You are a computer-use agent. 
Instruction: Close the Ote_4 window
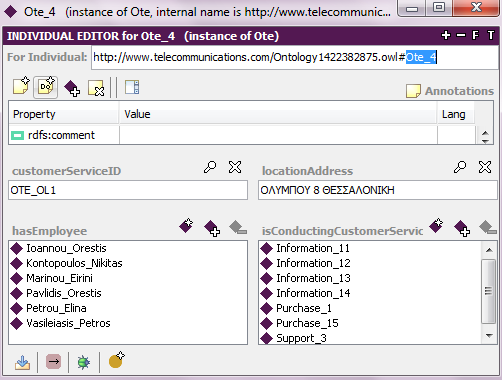tap(476, 8)
